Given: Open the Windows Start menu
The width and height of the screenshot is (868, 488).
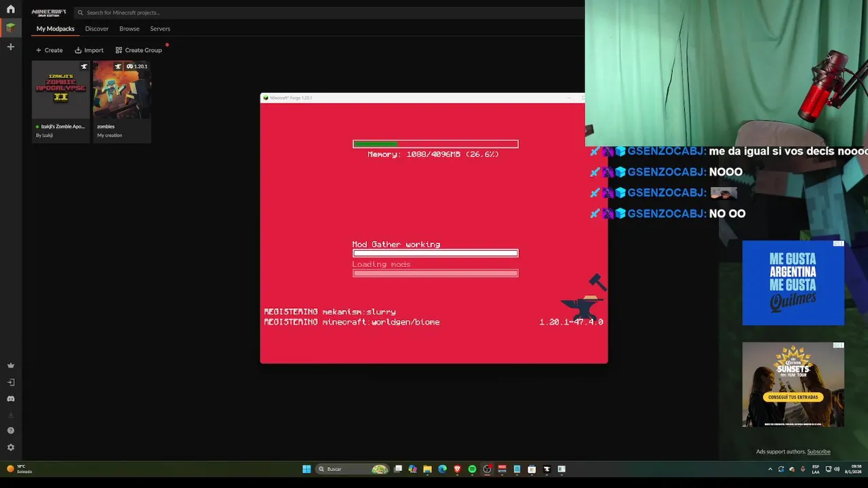Looking at the screenshot, I should (307, 469).
